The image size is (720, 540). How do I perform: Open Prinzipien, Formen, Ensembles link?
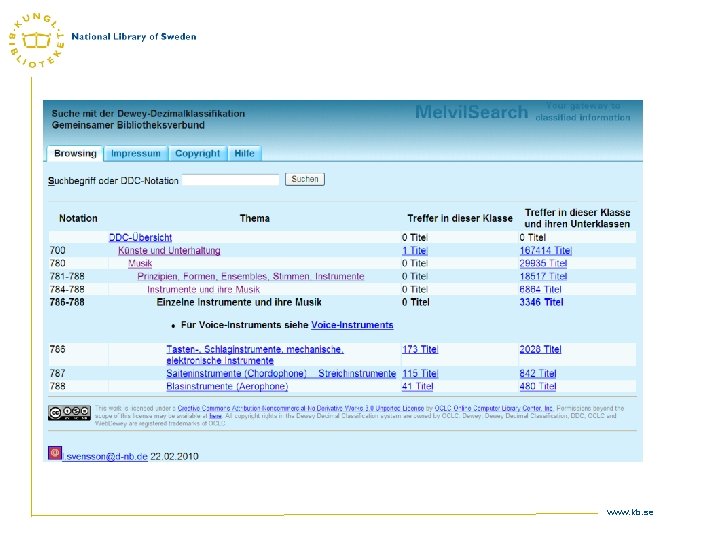point(251,276)
